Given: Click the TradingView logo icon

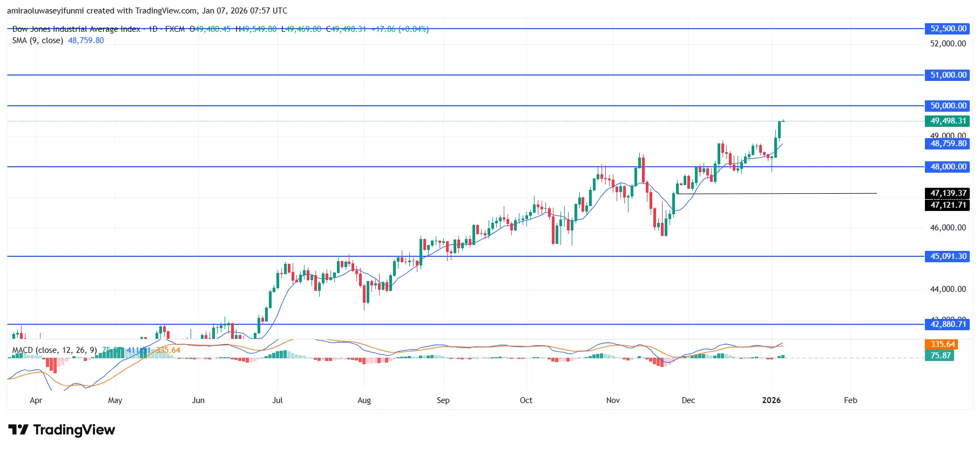Looking at the screenshot, I should tap(18, 429).
